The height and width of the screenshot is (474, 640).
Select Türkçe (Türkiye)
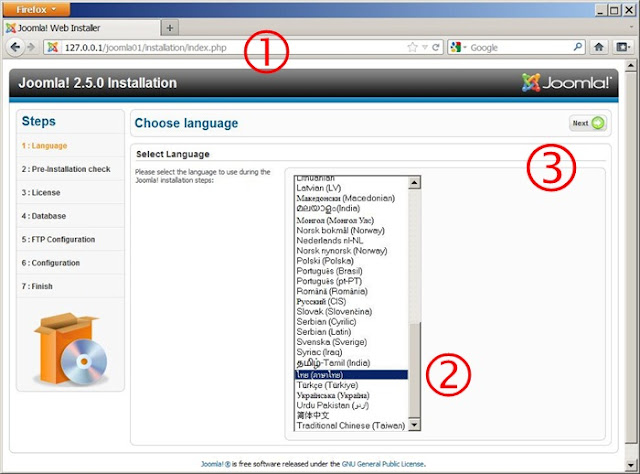[351, 385]
